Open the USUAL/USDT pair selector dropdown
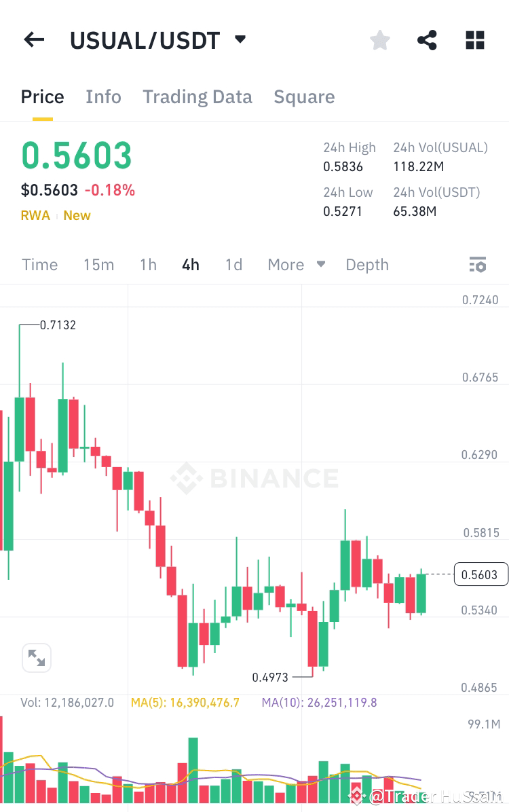This screenshot has width=509, height=812. click(157, 39)
